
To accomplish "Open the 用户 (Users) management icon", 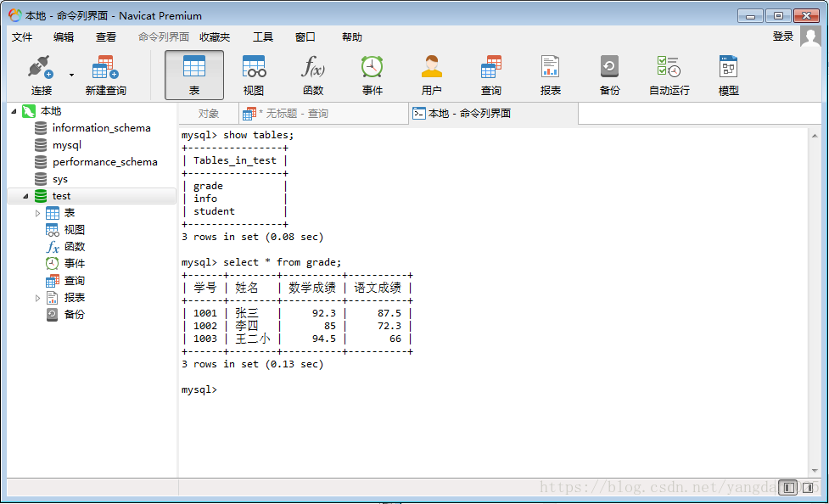I will coord(431,74).
